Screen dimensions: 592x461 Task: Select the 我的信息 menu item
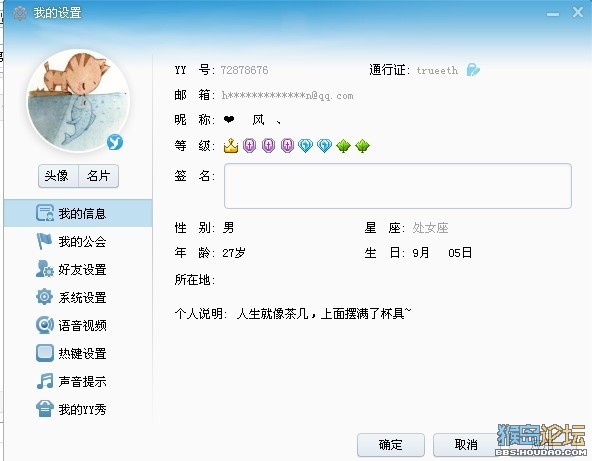(x=78, y=213)
